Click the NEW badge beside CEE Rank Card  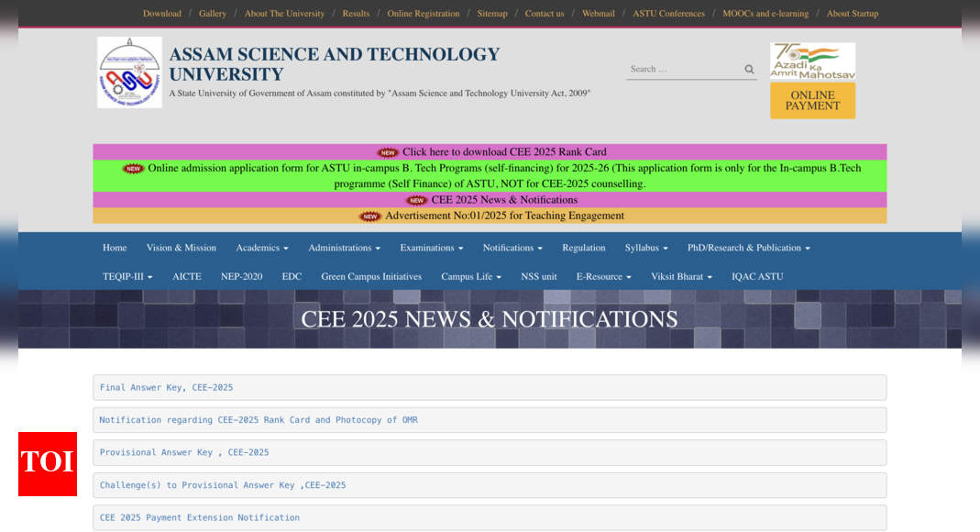click(x=388, y=152)
